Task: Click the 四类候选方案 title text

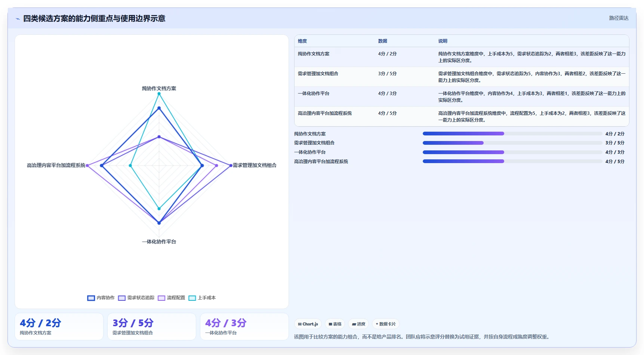Action: coord(94,18)
